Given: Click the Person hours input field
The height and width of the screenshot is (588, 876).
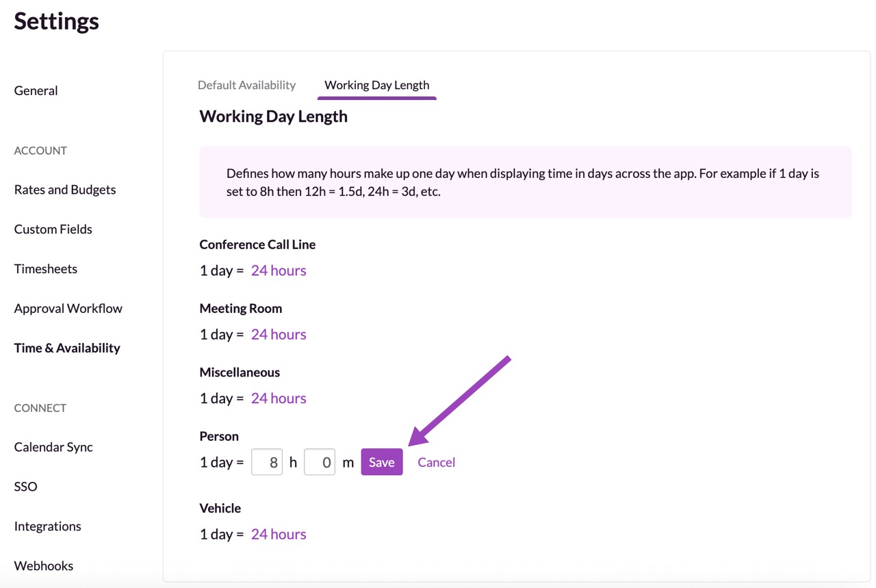Looking at the screenshot, I should click(x=267, y=462).
